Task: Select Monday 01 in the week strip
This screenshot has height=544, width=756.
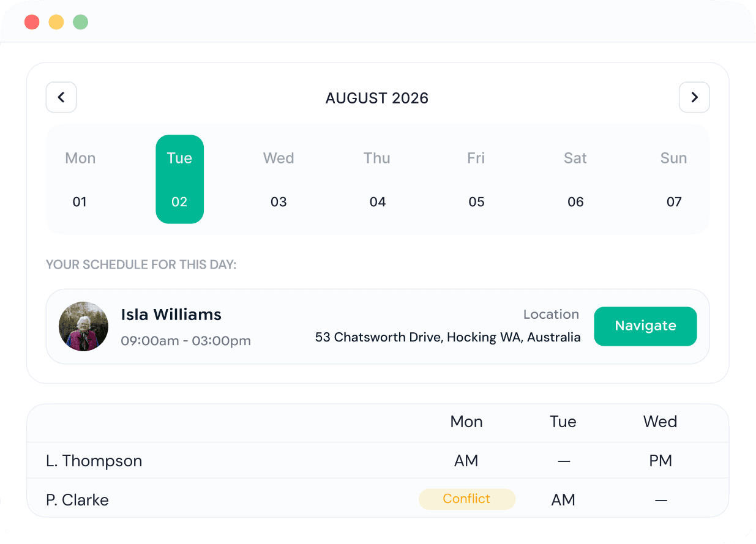Action: click(80, 179)
